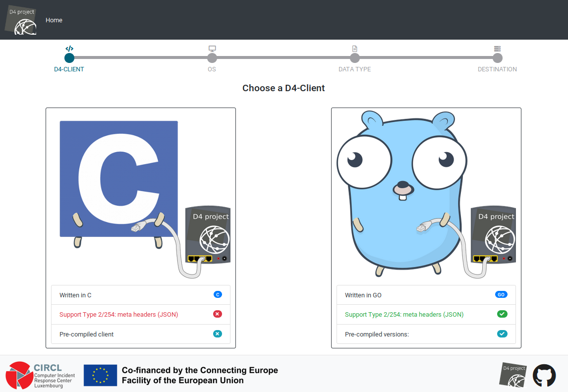Click red 'Support Type 2/254: meta headers (JSON)' text
The image size is (568, 392).
pyautogui.click(x=119, y=315)
